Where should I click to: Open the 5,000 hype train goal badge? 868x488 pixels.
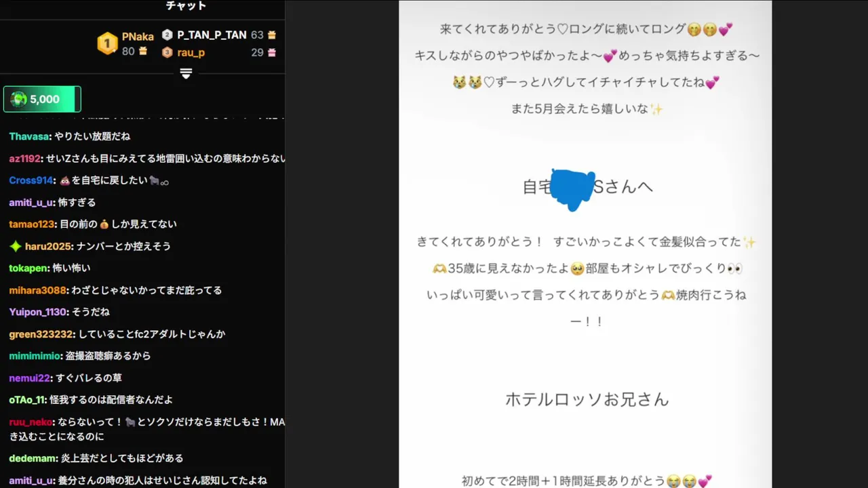coord(42,99)
